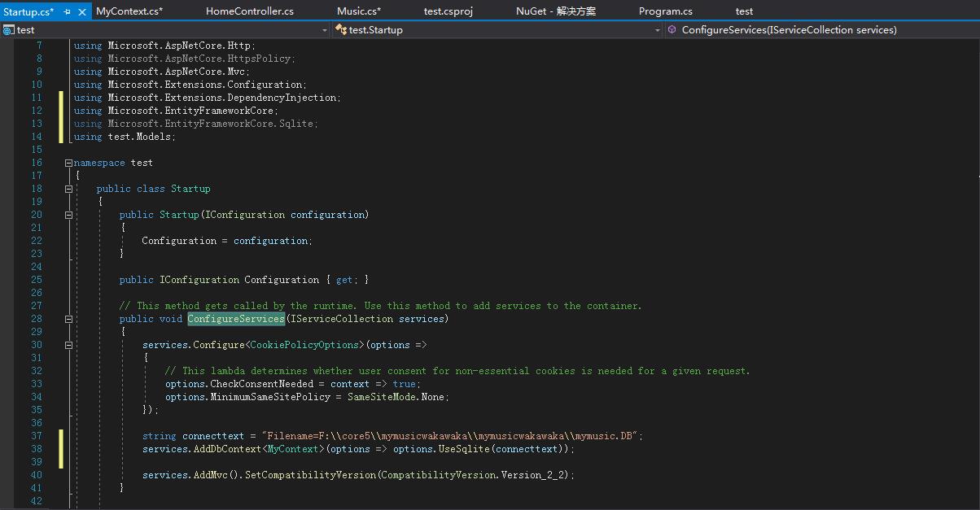Viewport: 980px width, 510px height.
Task: Click the IConfiguration Configuration property on line 25
Action: tap(244, 280)
